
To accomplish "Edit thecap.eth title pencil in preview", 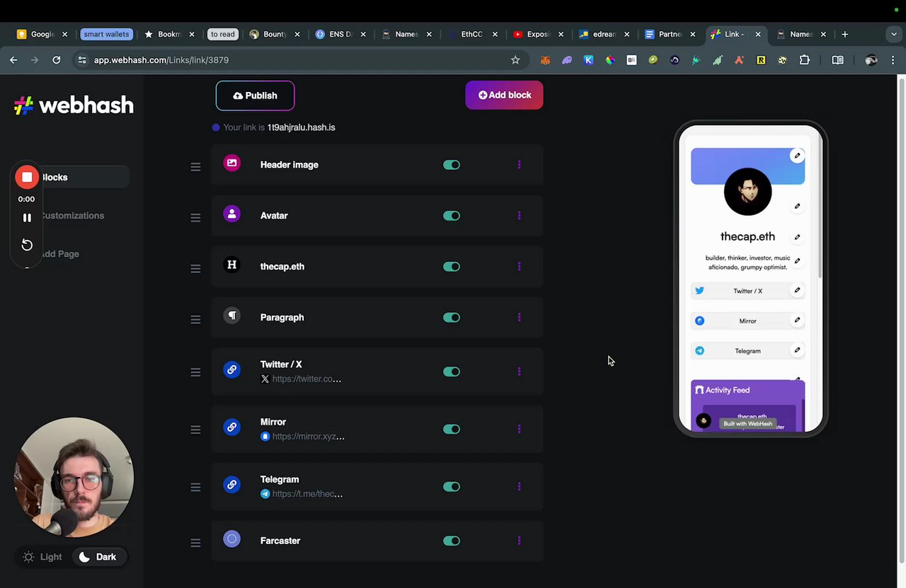I will point(797,237).
